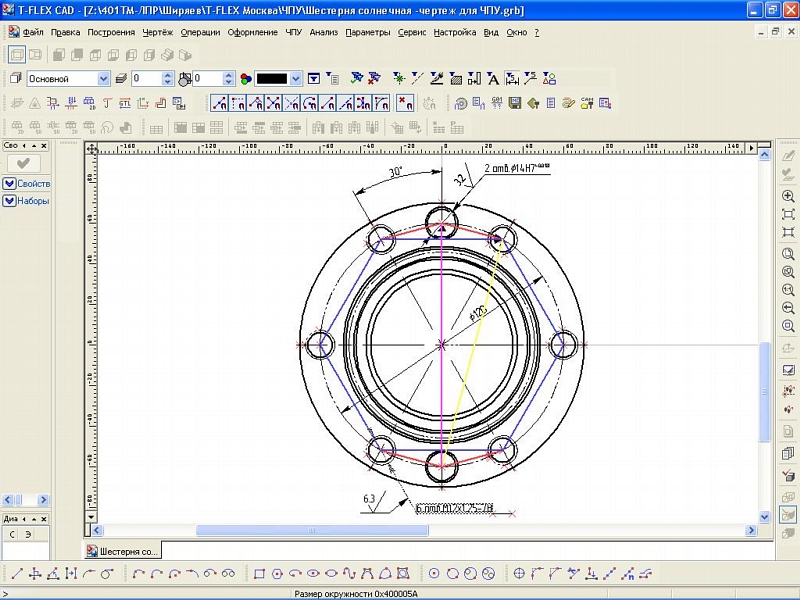Open the RGB color selection icon

tap(246, 79)
